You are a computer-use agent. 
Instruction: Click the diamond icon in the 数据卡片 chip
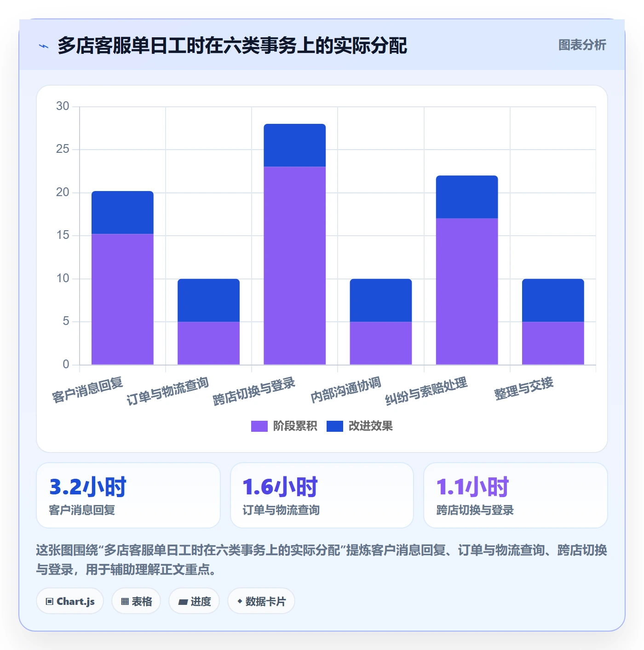[240, 601]
